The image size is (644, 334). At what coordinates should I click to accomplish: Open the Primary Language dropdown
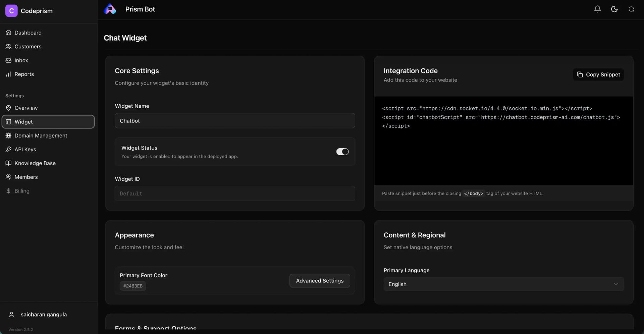(x=503, y=284)
